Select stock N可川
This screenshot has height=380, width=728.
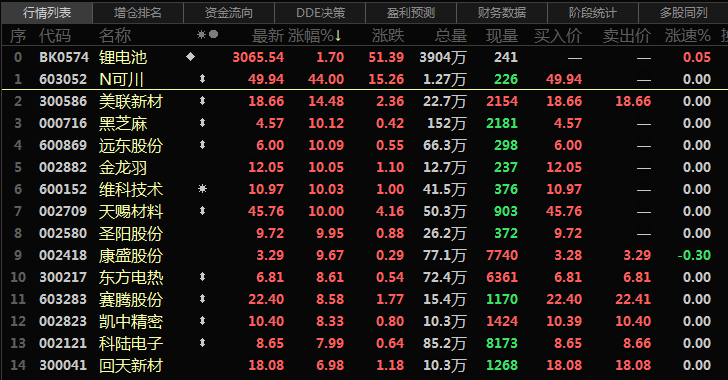(x=121, y=79)
